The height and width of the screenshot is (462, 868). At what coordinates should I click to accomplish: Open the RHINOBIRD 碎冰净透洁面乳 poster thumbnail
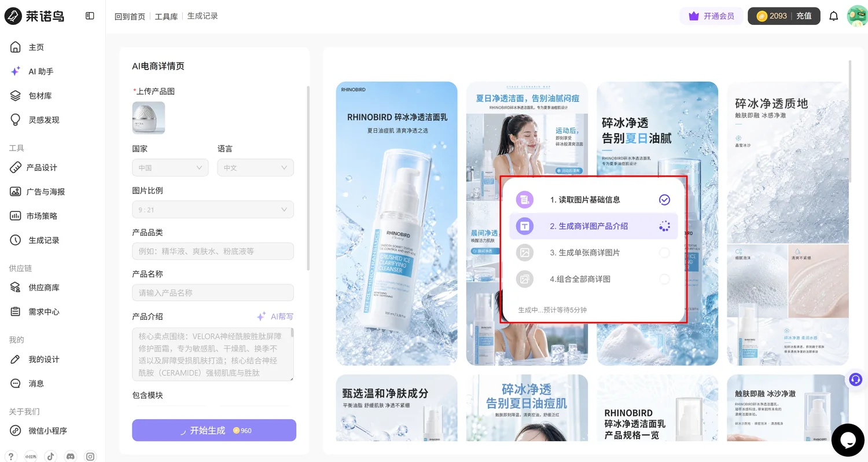click(397, 223)
